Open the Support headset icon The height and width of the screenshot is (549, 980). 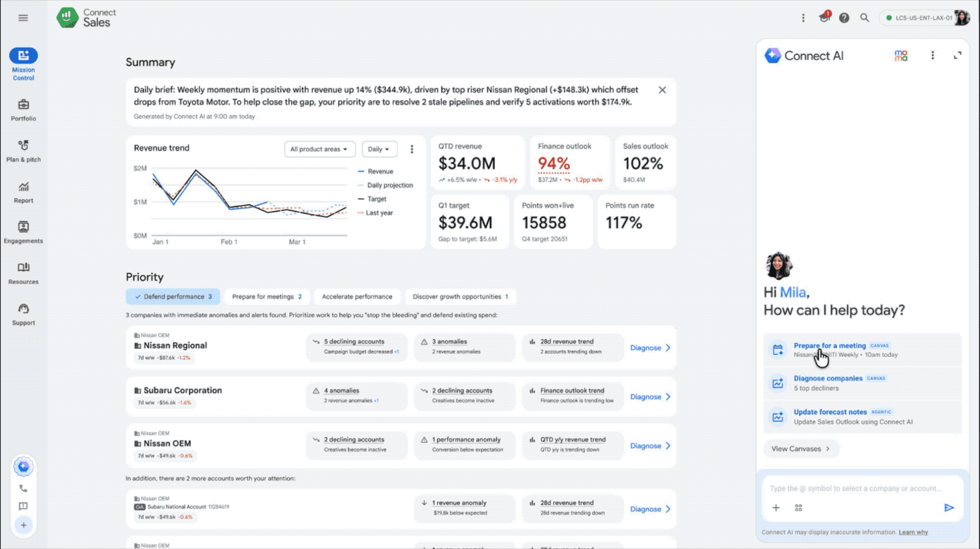23,309
